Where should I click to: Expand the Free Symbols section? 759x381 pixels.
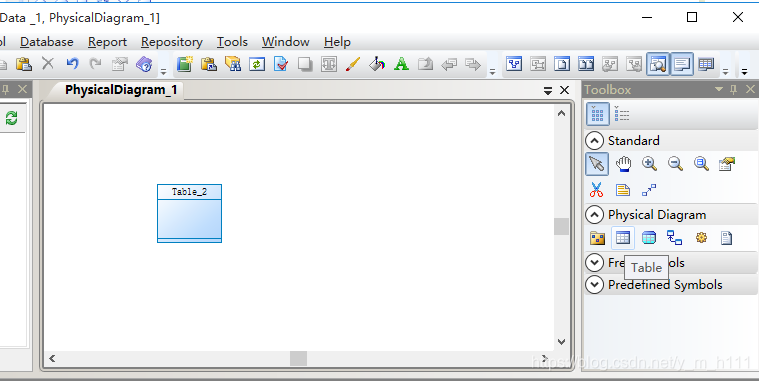594,262
